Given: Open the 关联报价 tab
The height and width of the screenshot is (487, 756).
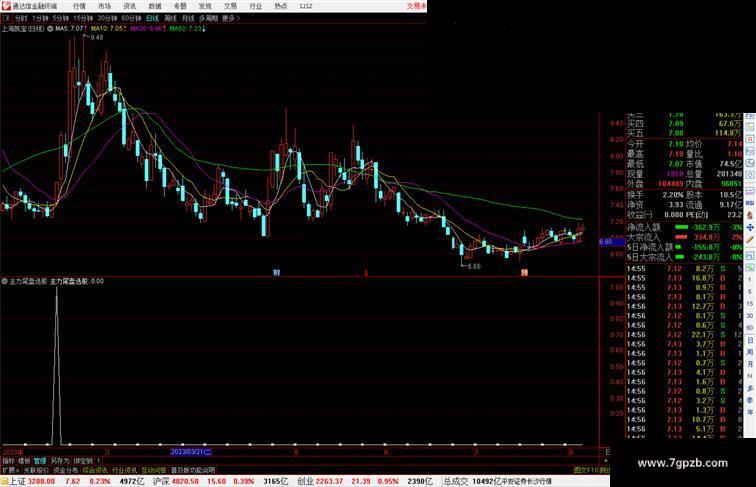Looking at the screenshot, I should [36, 470].
